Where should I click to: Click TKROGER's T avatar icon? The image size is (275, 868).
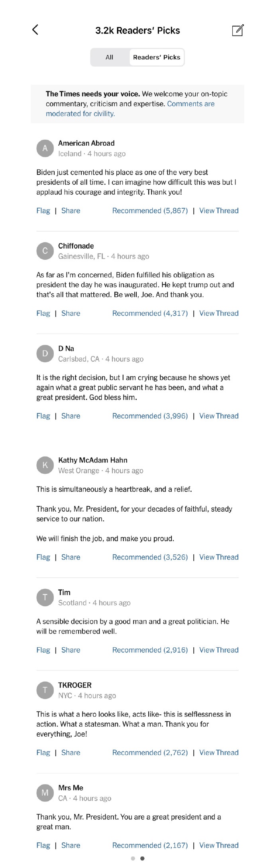pos(45,690)
